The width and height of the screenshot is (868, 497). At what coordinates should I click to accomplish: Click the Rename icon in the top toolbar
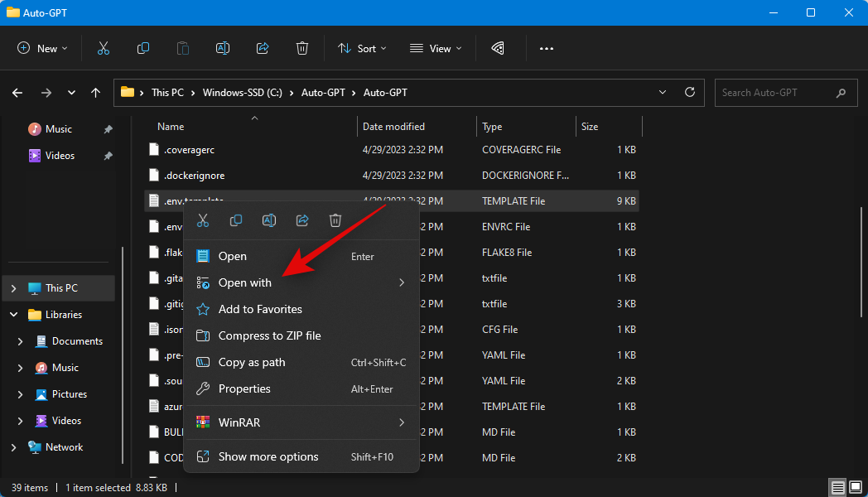tap(223, 48)
